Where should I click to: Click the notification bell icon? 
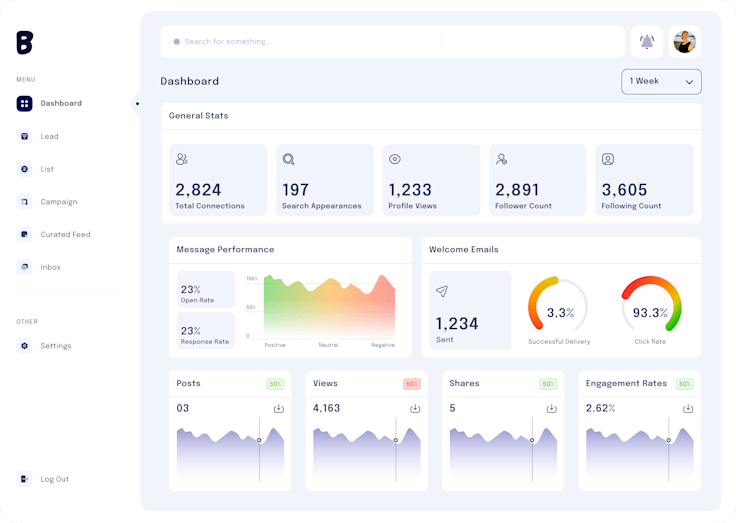[647, 42]
